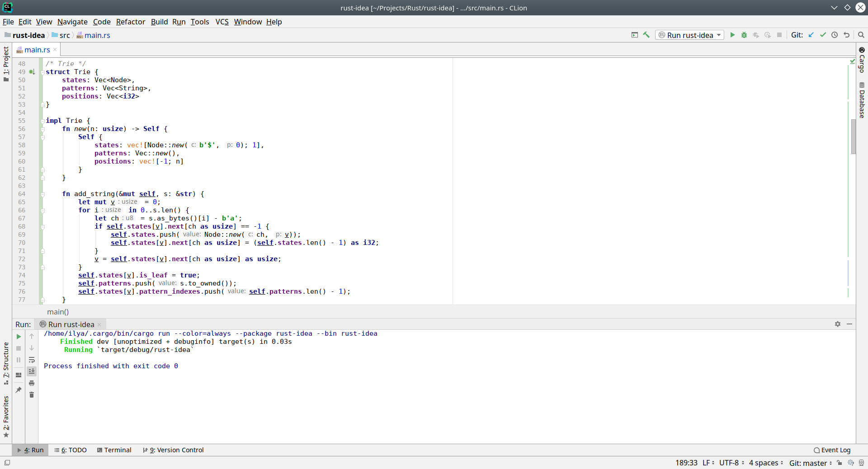Build the project with the hammer icon

tap(646, 35)
